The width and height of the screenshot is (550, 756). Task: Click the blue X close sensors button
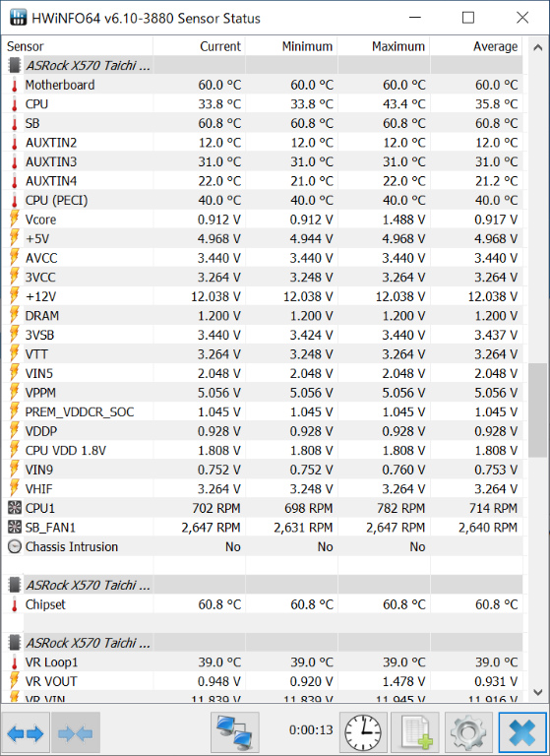[522, 733]
